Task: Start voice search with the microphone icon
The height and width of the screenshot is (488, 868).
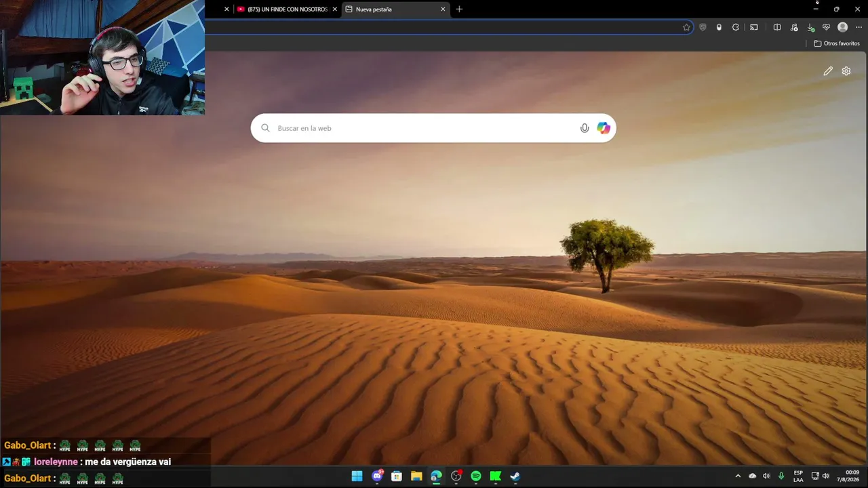Action: click(x=585, y=128)
